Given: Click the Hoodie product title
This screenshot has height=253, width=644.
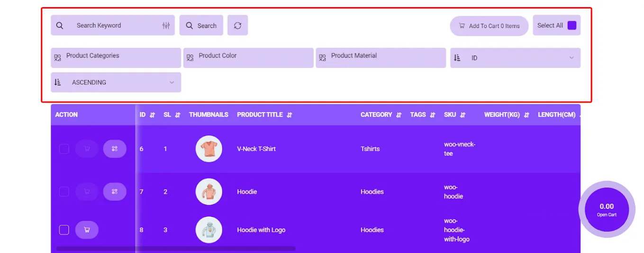Looking at the screenshot, I should click(247, 192).
